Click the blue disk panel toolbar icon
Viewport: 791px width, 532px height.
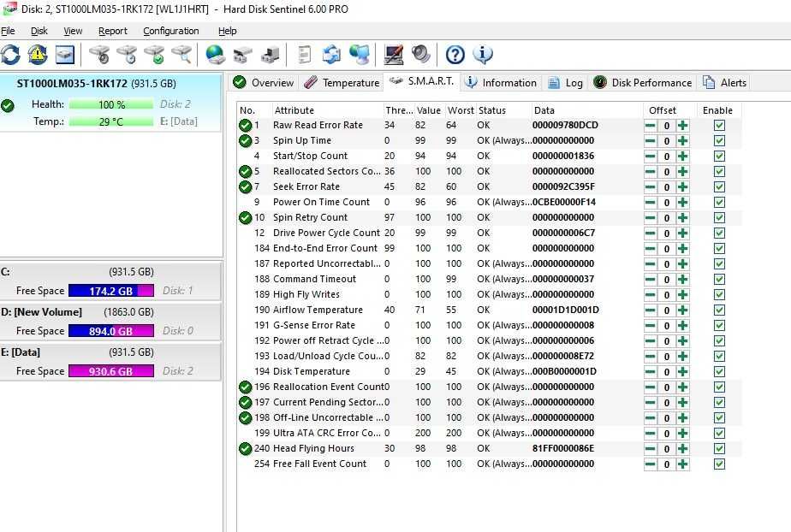65,55
